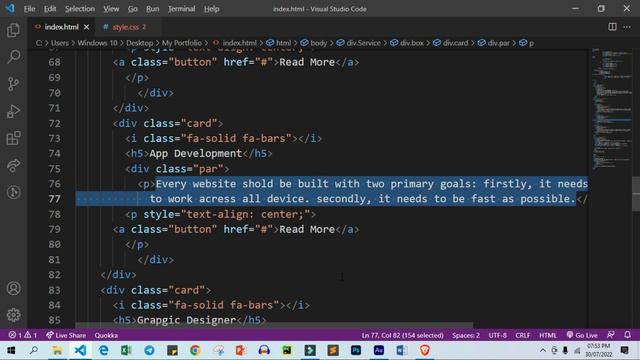
Task: Click the errors and warnings status indicator
Action: (x=23, y=335)
